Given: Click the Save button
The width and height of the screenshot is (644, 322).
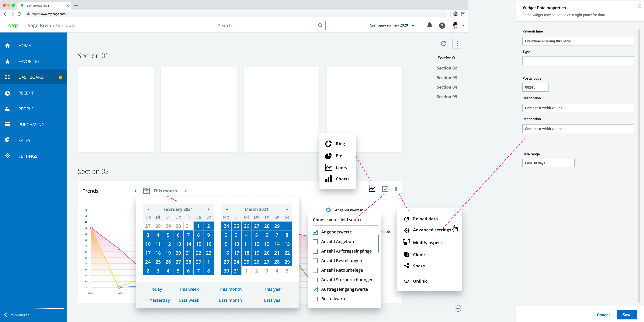Looking at the screenshot, I should tap(627, 315).
